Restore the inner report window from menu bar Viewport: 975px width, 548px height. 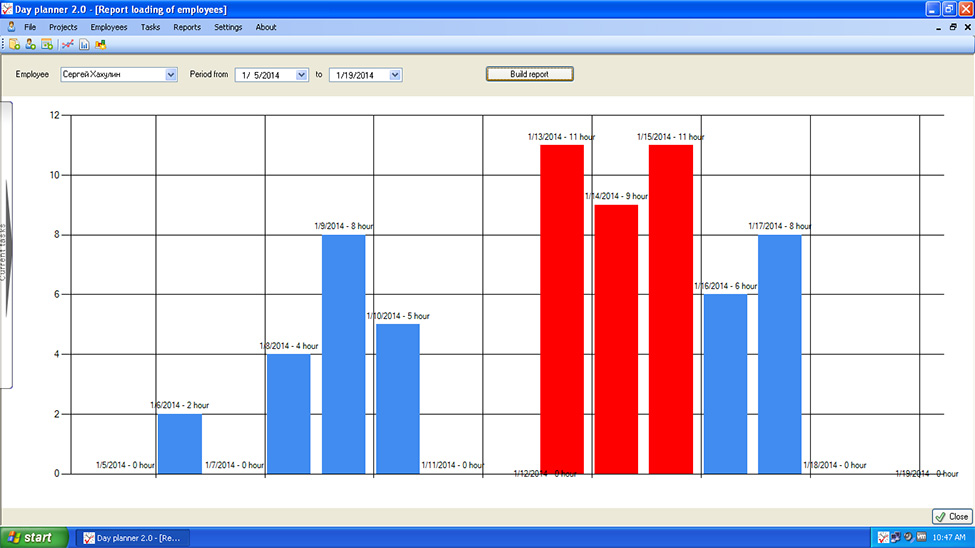click(953, 27)
